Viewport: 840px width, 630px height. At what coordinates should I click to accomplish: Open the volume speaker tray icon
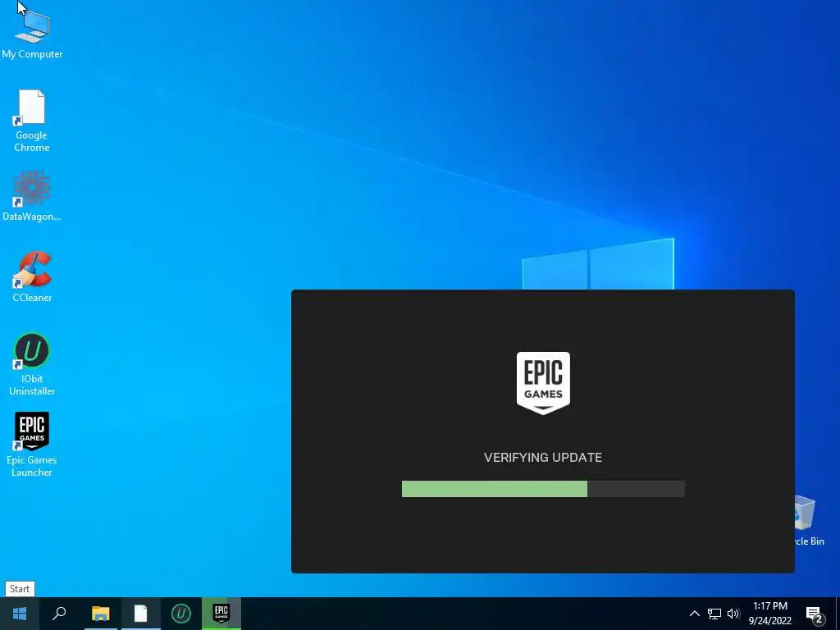733,614
